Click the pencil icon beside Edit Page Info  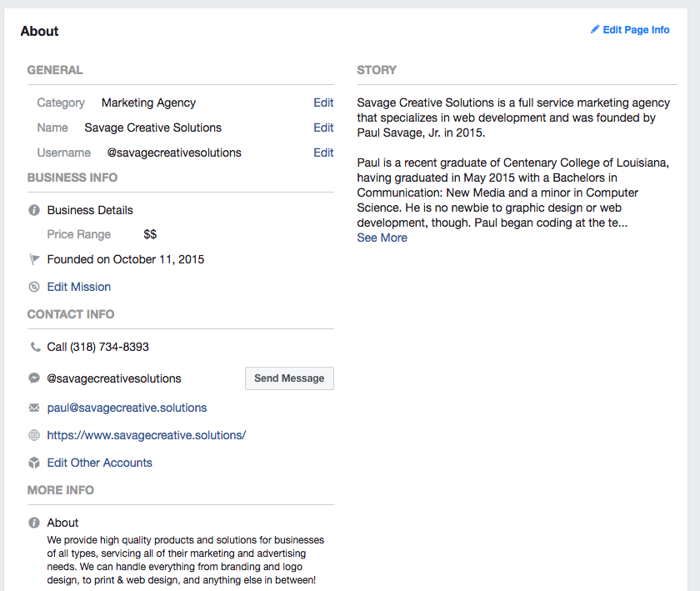coord(595,29)
